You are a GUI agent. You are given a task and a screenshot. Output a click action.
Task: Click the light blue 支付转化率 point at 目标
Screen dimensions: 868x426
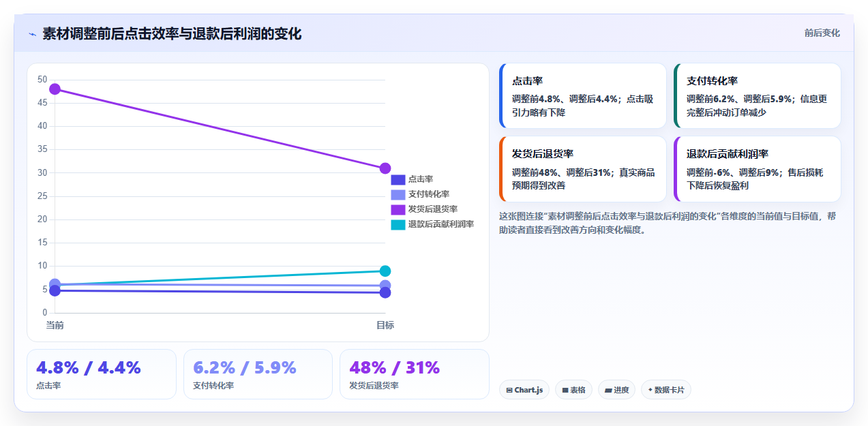[385, 286]
